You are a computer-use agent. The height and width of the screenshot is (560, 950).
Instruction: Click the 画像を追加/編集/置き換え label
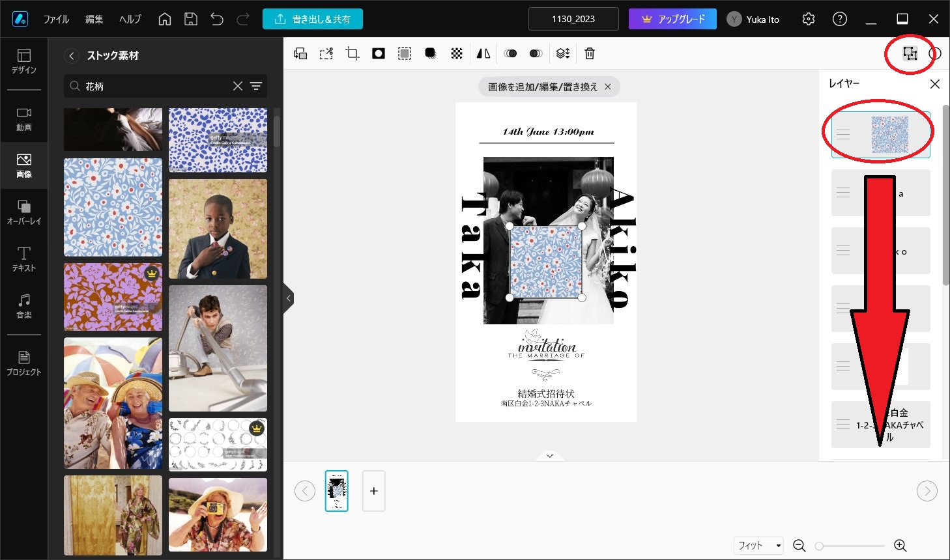(x=543, y=87)
